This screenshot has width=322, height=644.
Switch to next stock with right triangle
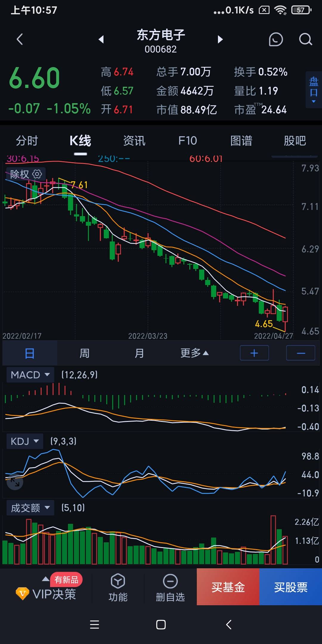(220, 39)
